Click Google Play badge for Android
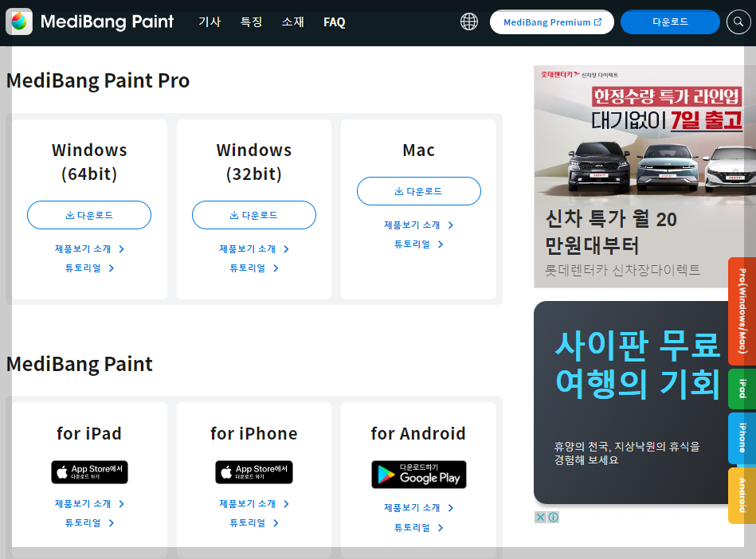Viewport: 756px width, 559px height. [419, 475]
